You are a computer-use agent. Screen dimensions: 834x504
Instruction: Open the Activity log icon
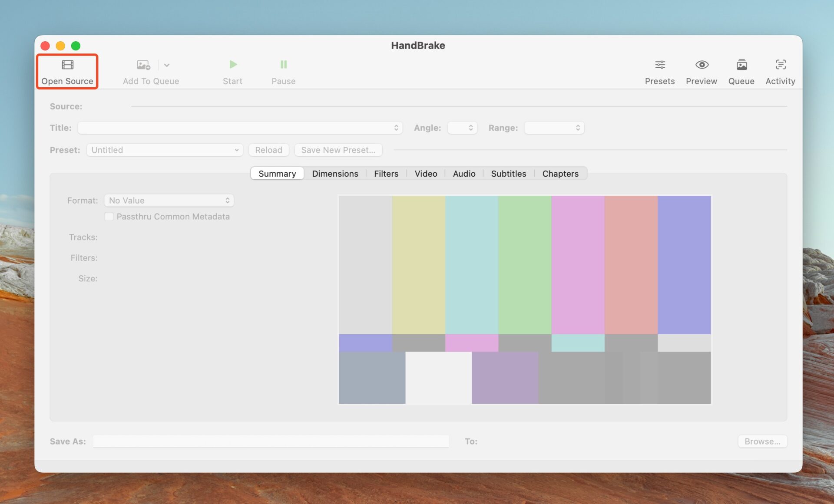tap(781, 65)
